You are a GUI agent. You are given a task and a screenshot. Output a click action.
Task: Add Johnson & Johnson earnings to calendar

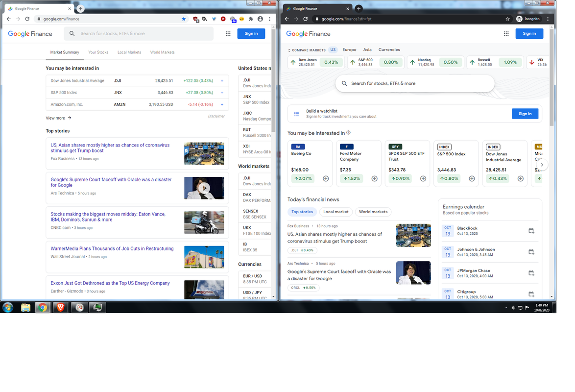click(x=531, y=252)
